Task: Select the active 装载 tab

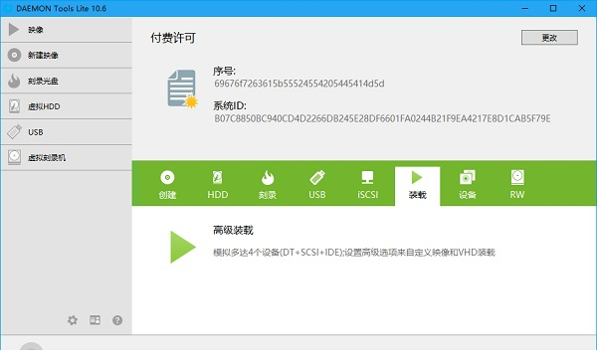Action: pyautogui.click(x=417, y=186)
